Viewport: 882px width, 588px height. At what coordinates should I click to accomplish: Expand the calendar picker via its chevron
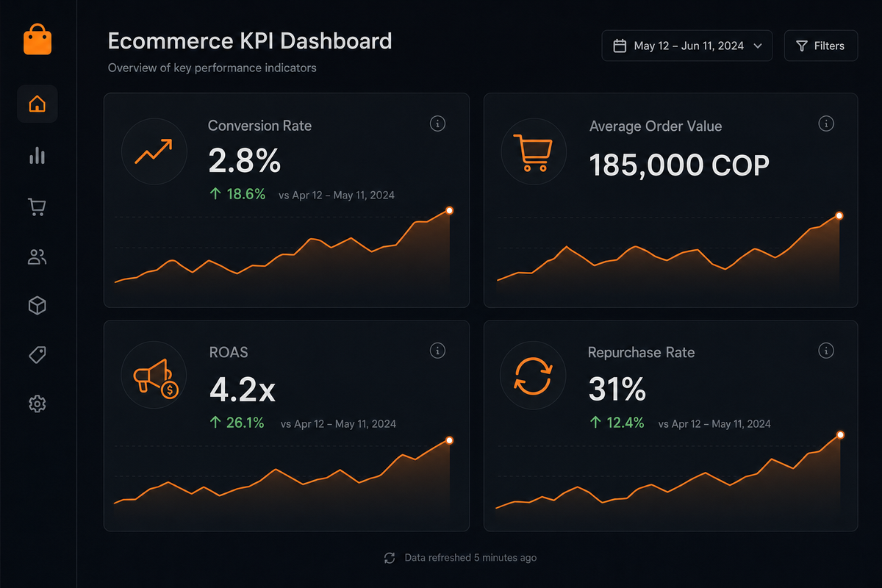point(758,45)
